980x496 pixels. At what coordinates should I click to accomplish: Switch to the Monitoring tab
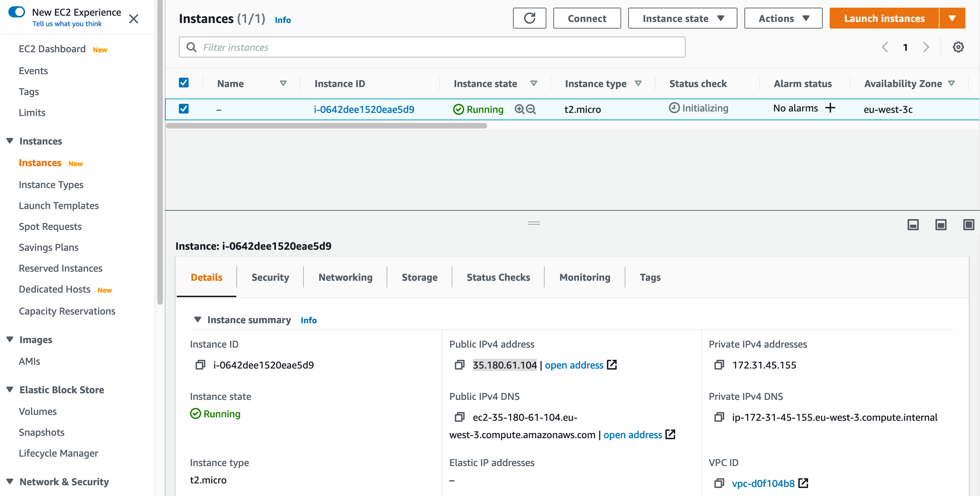click(584, 277)
